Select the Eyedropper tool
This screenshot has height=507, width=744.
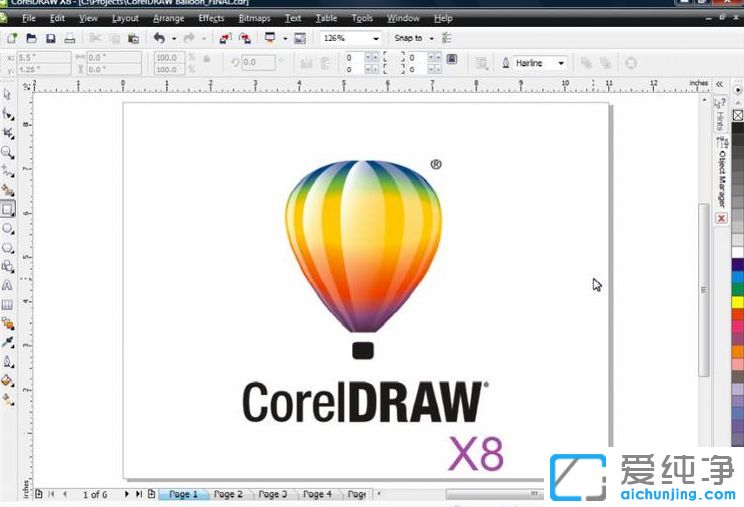(7, 342)
